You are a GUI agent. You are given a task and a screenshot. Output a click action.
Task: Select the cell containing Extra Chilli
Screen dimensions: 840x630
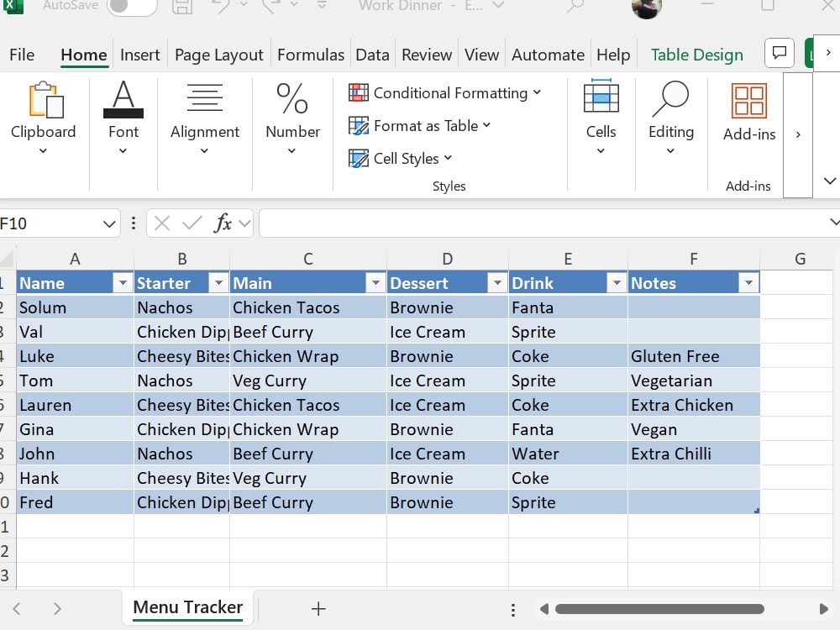pos(694,454)
